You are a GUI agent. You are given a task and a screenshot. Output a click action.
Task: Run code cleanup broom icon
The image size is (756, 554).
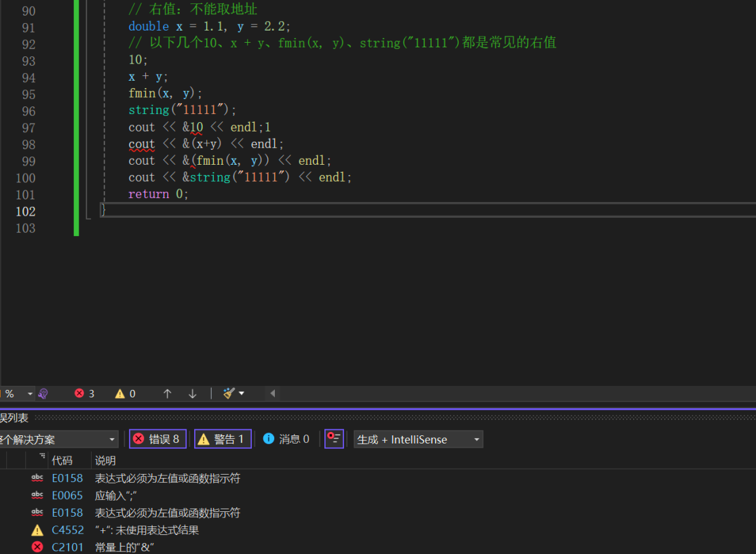(229, 393)
